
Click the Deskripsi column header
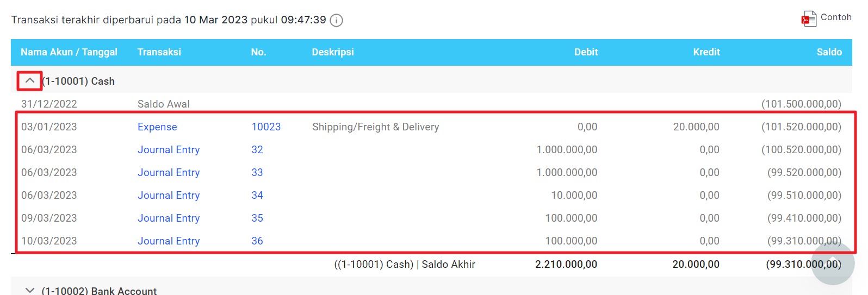pos(333,52)
